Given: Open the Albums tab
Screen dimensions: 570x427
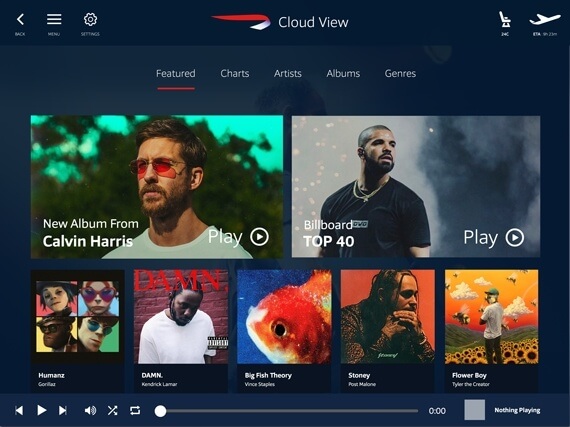Looking at the screenshot, I should click(x=343, y=73).
